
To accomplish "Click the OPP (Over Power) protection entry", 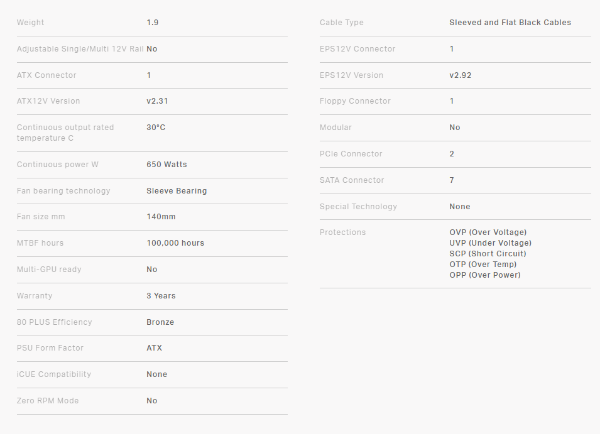I will click(485, 275).
